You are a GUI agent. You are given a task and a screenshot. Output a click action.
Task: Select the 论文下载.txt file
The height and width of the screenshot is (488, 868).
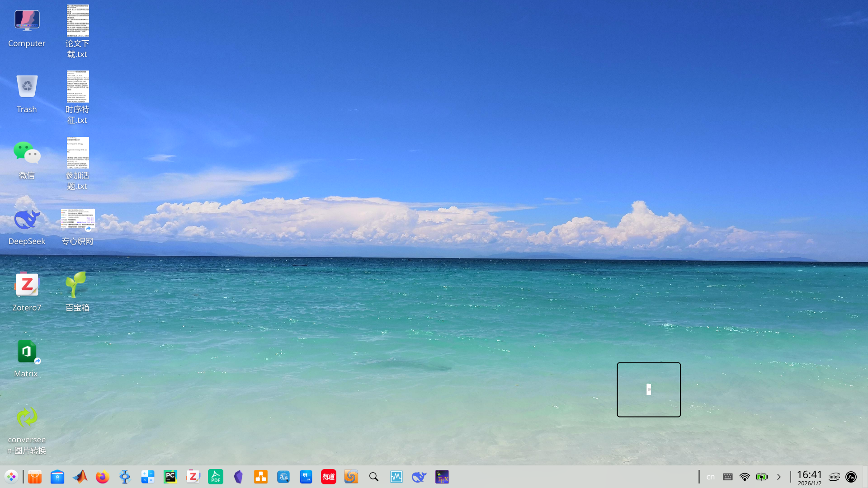tap(77, 32)
